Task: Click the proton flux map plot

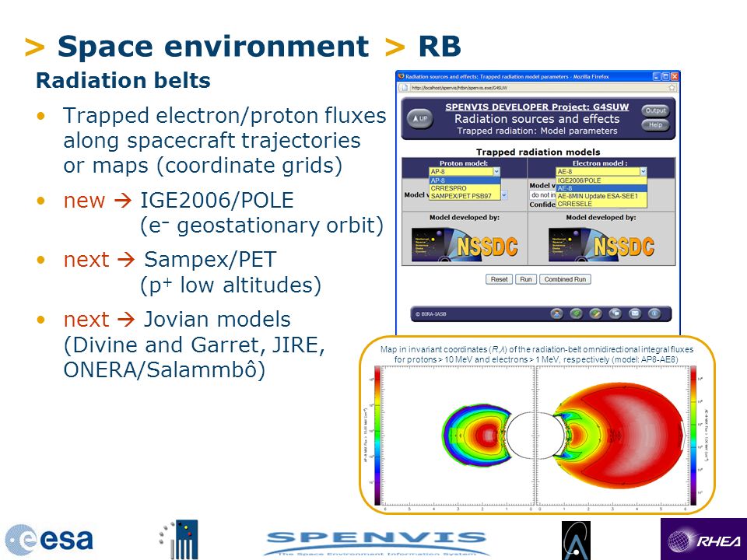Action: [x=458, y=436]
